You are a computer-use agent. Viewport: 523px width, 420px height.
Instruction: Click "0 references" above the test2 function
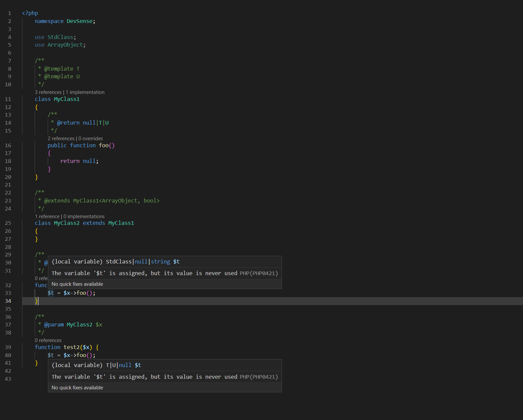[48, 340]
